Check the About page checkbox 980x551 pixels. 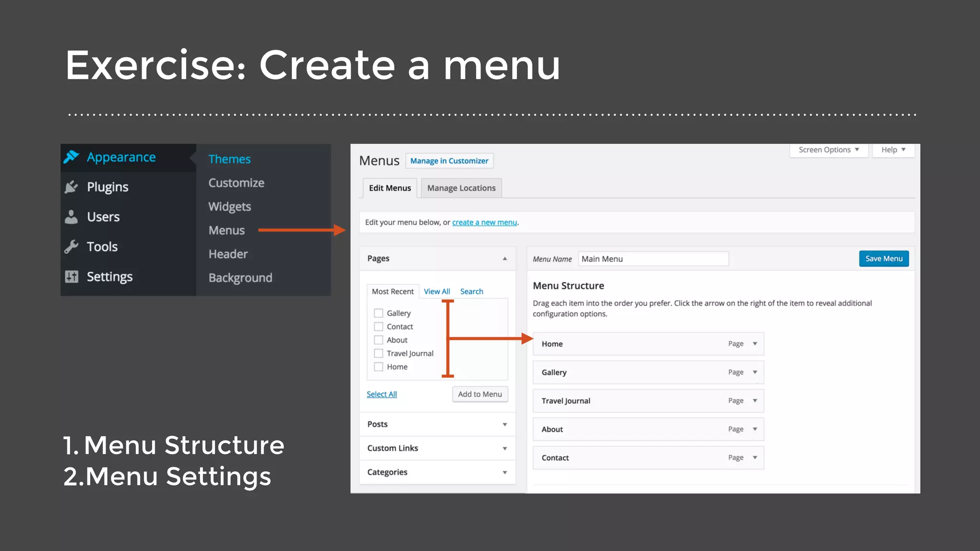(379, 340)
